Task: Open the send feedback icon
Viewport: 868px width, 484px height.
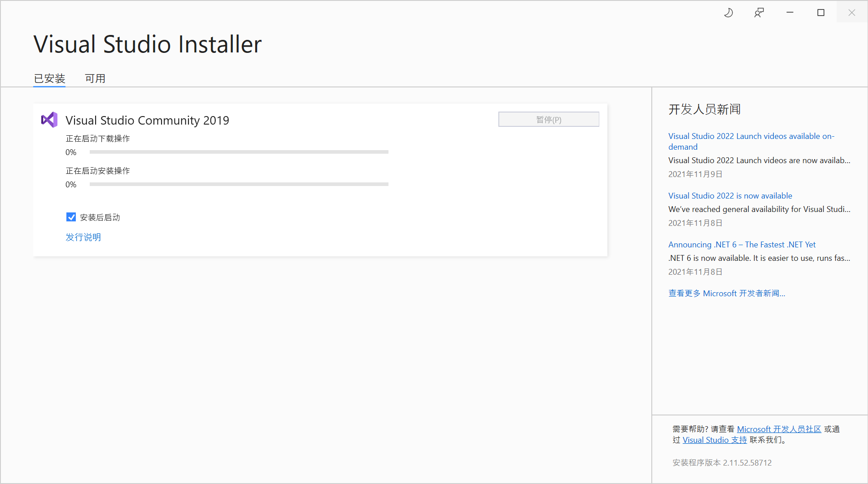Action: coord(759,13)
